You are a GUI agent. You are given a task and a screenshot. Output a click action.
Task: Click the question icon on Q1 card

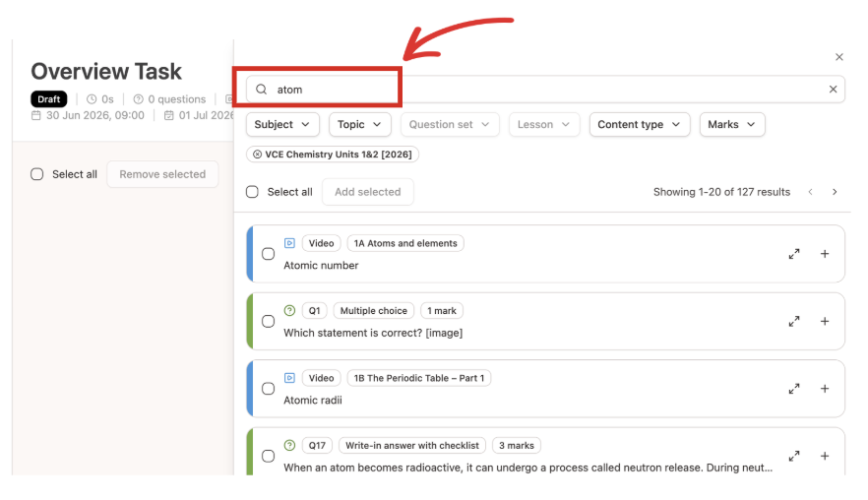289,311
